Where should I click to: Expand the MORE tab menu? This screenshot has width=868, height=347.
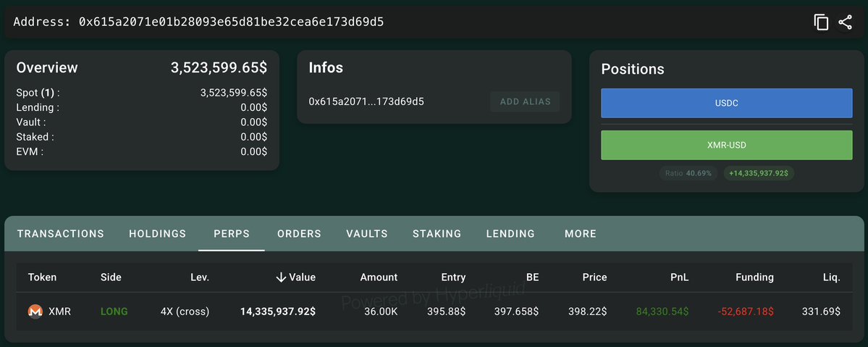[581, 233]
